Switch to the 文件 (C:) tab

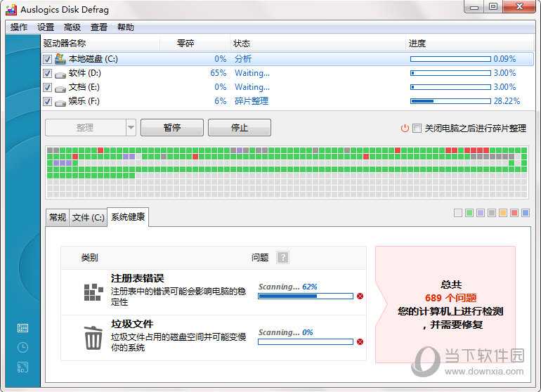[x=88, y=217]
